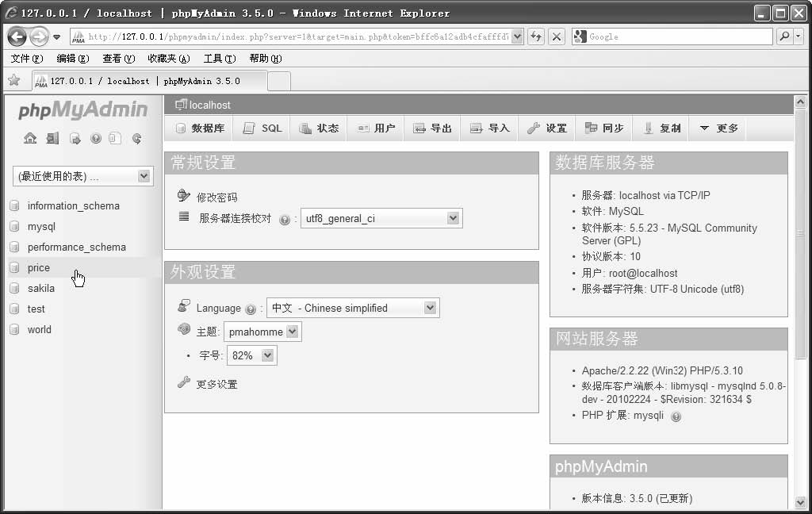This screenshot has width=812, height=514.
Task: Open the 主题 pmahomme theme dropdown
Action: pos(262,332)
